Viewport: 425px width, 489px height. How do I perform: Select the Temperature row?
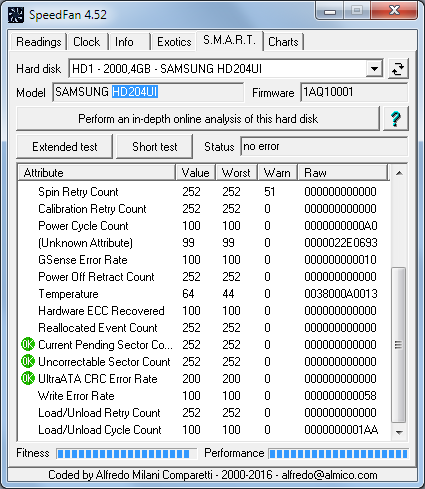[x=204, y=294]
